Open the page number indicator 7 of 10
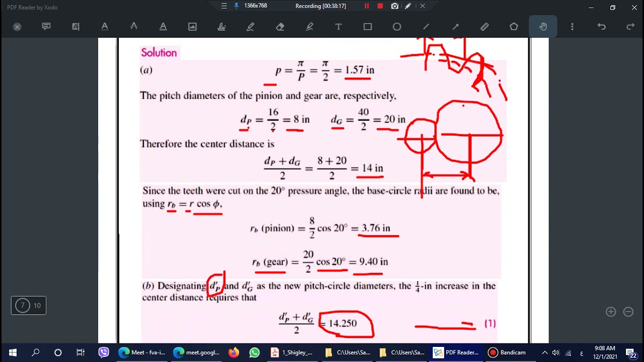The width and height of the screenshot is (644, 362). [29, 305]
